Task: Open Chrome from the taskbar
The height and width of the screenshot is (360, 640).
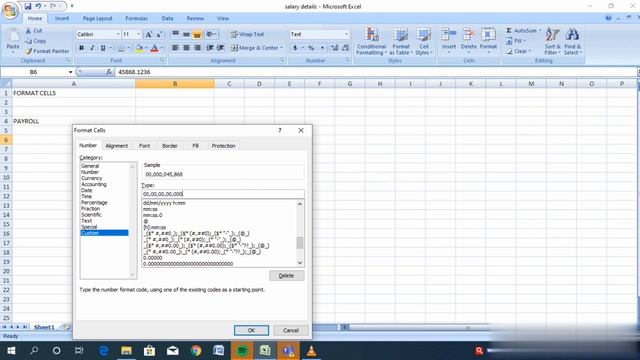Action: (x=196, y=351)
